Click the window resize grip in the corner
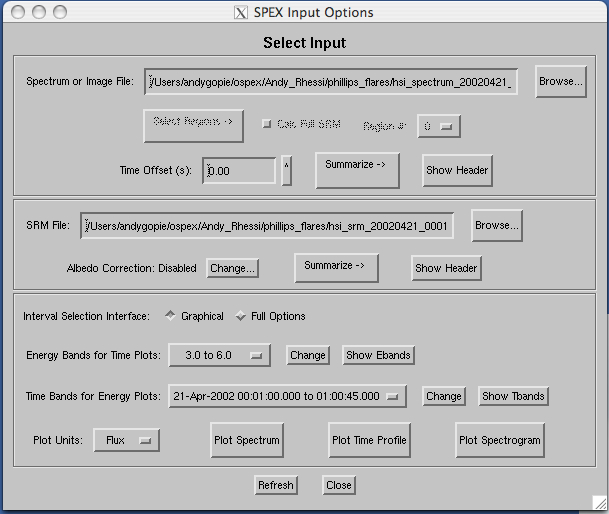This screenshot has height=514, width=609. click(599, 505)
